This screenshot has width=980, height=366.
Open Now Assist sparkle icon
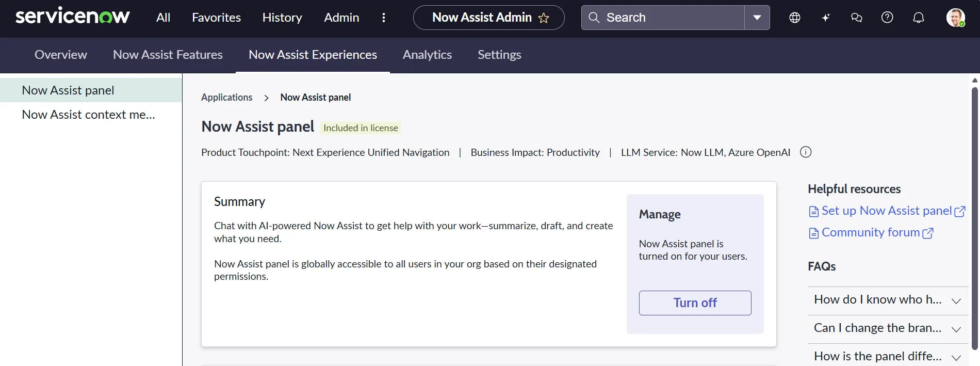pos(826,18)
